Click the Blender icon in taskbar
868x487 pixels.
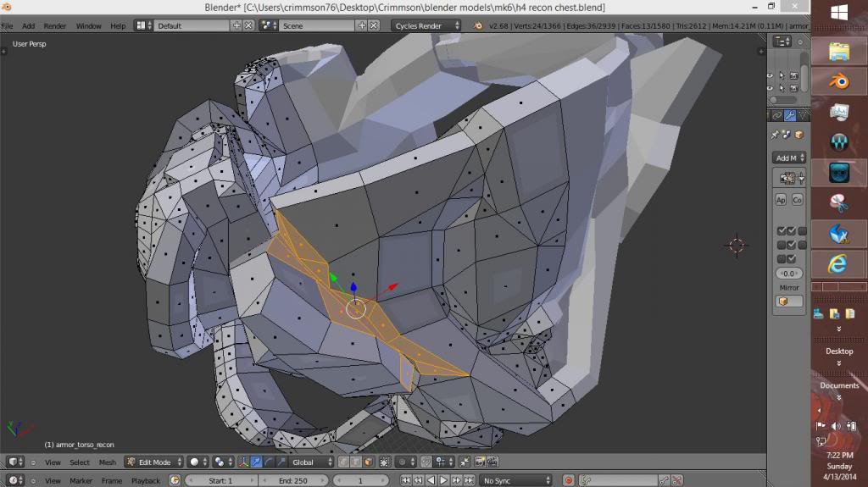click(x=838, y=81)
